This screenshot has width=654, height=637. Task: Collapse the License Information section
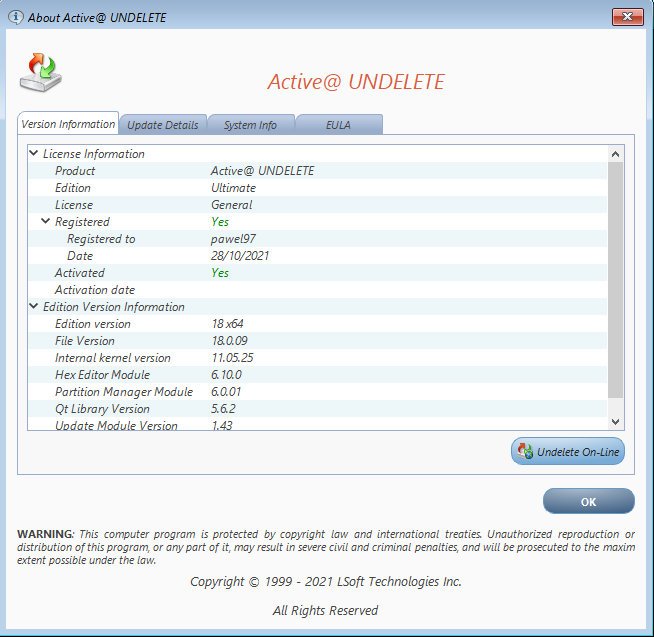(34, 153)
